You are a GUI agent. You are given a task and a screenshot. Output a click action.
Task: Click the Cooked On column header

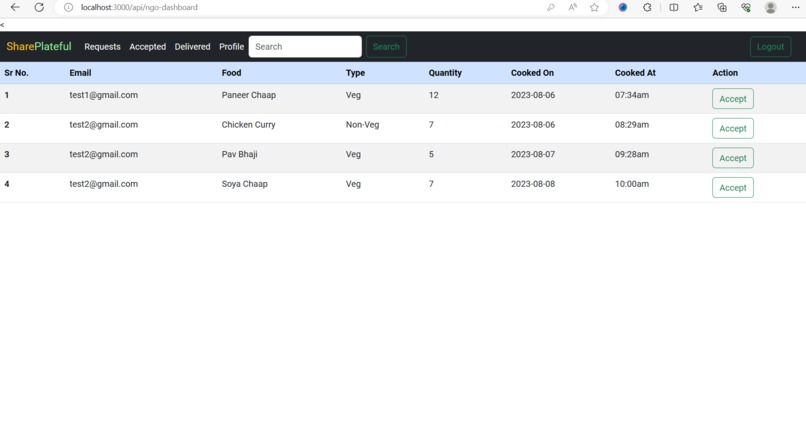pyautogui.click(x=532, y=73)
